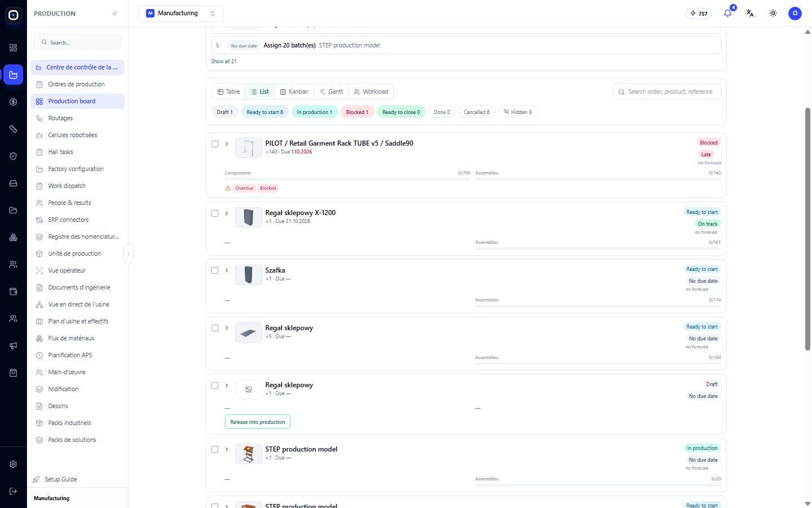The width and height of the screenshot is (812, 508).
Task: Collapse the sidebar with the chevron handle
Action: click(129, 254)
